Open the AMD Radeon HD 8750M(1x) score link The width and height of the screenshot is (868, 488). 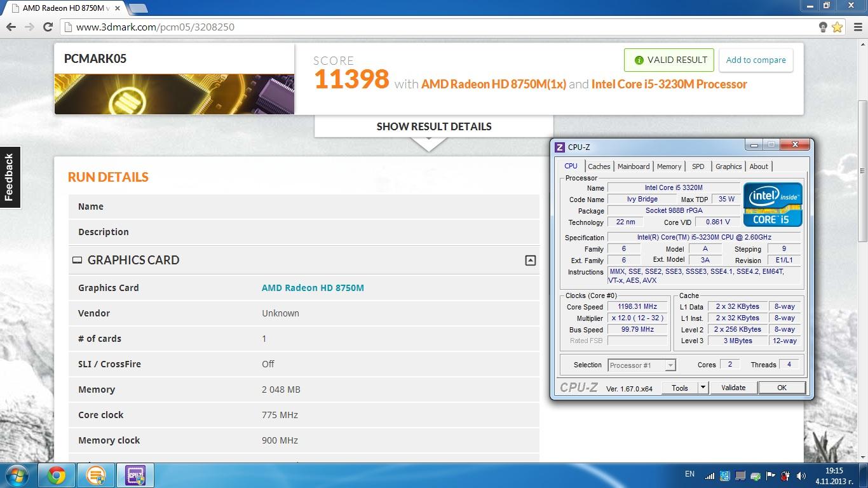494,84
